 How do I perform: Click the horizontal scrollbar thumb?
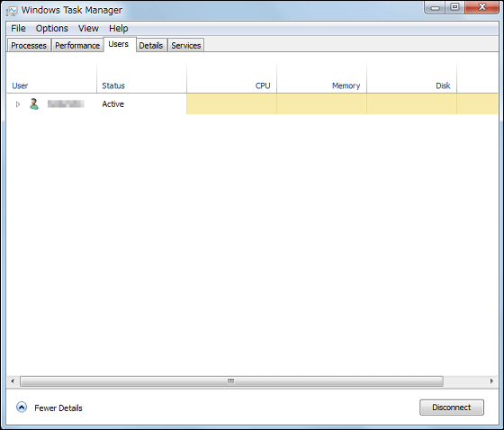coord(231,381)
